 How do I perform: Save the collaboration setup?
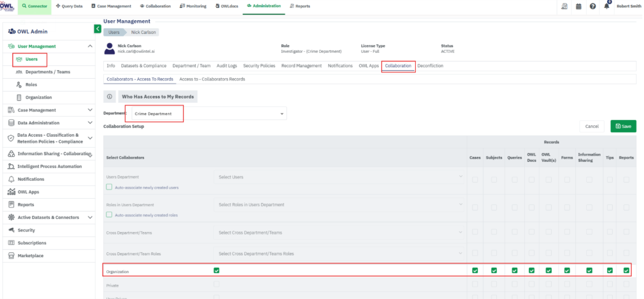(623, 126)
